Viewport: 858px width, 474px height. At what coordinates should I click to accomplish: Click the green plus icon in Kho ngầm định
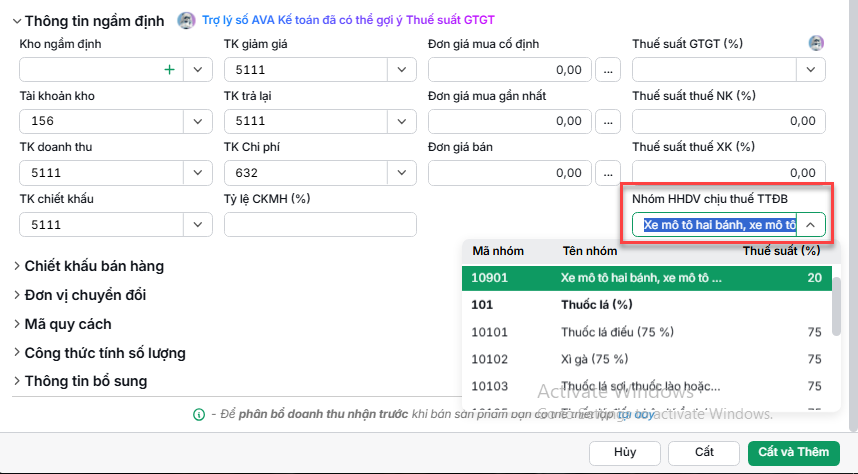[170, 70]
